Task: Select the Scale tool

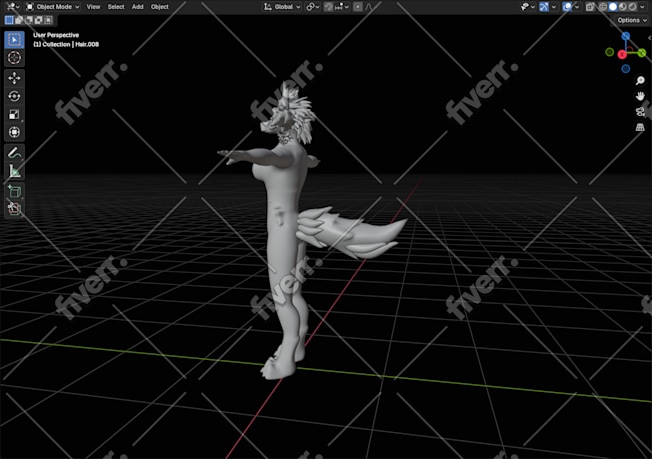Action: coord(15,114)
